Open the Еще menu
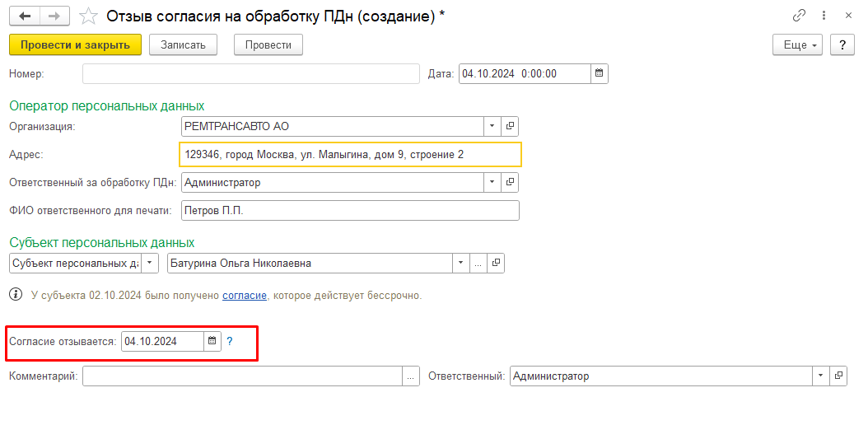The height and width of the screenshot is (425, 868). click(797, 44)
